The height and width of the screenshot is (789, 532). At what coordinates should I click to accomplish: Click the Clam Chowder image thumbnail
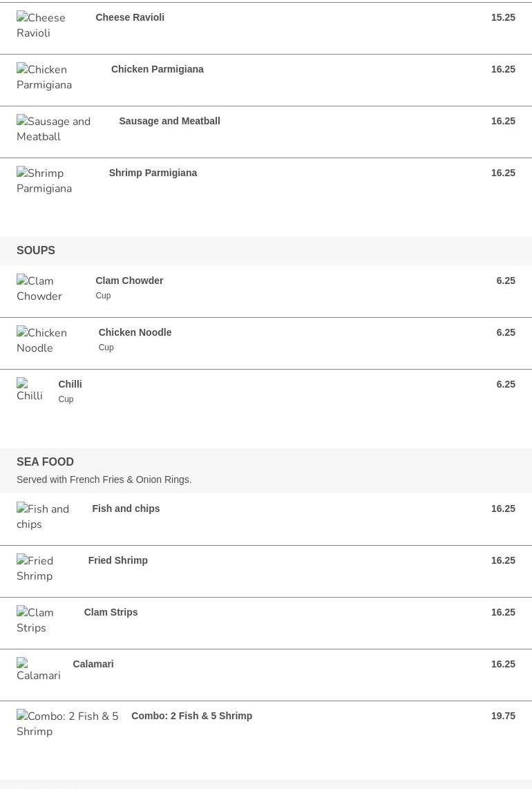(39, 288)
